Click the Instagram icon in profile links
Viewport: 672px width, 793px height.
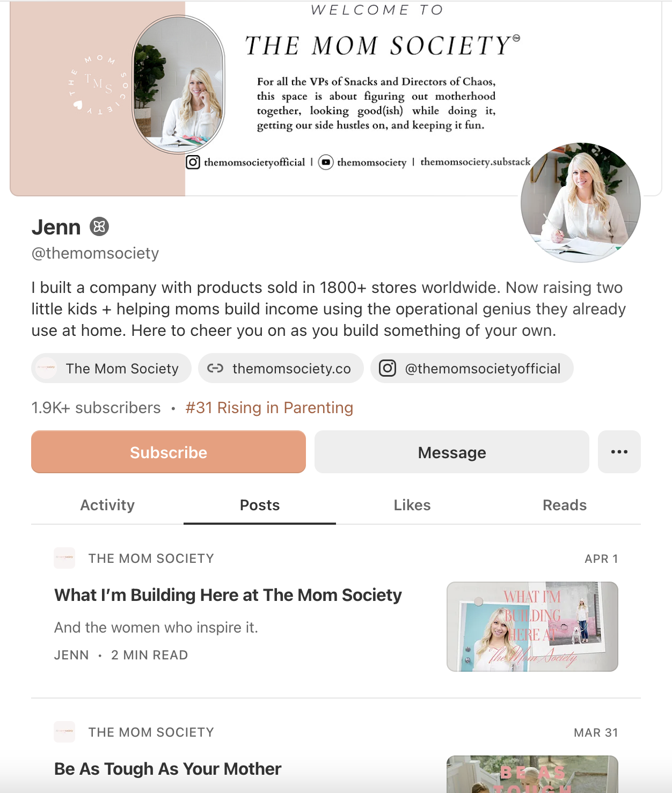tap(388, 368)
